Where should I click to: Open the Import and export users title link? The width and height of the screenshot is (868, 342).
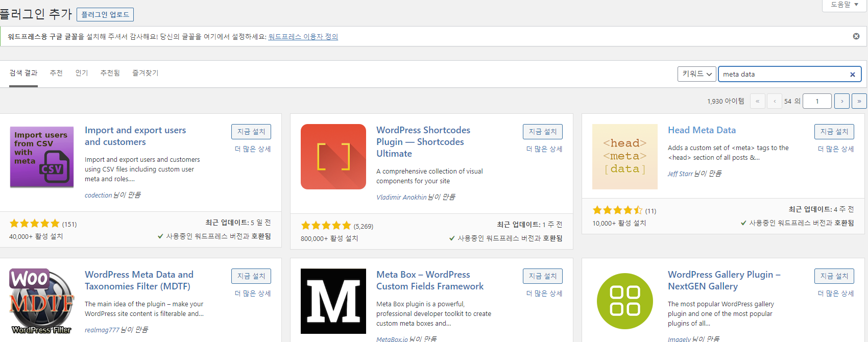[135, 136]
